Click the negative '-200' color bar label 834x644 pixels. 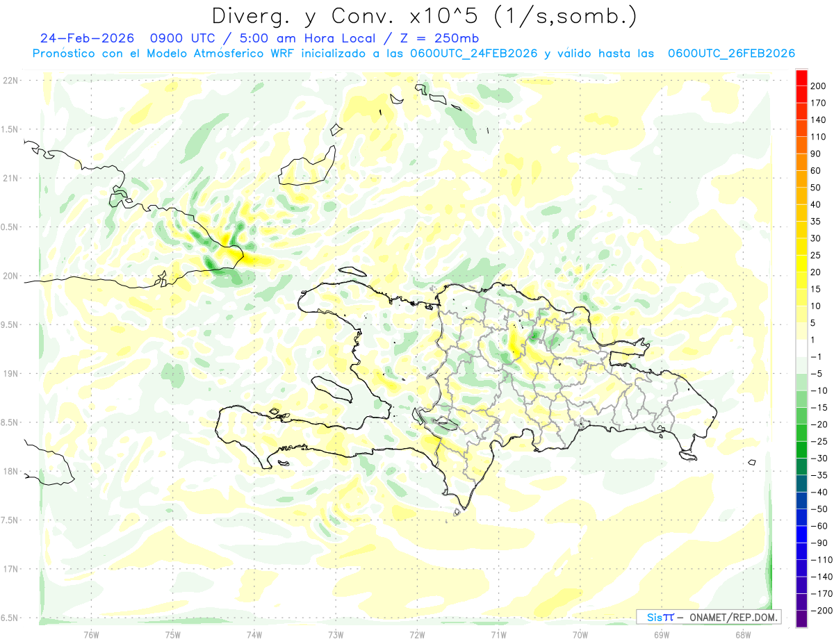820,611
